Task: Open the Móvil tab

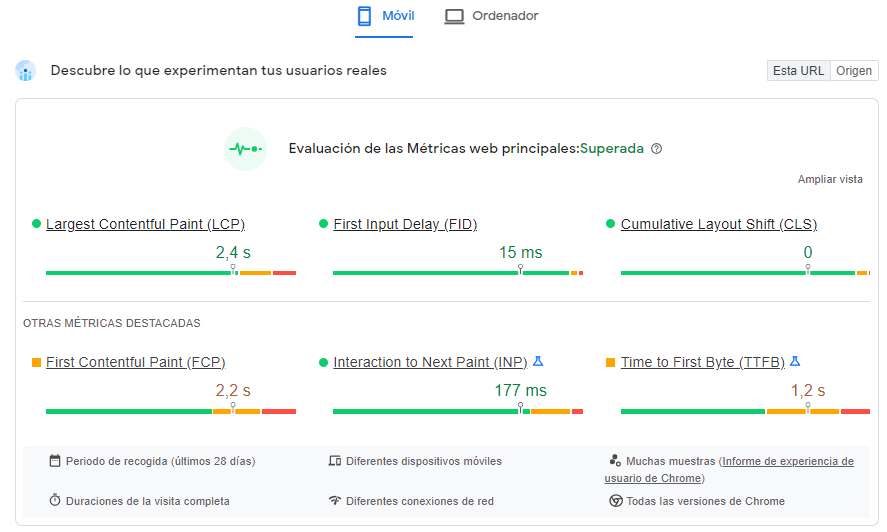Action: pos(384,16)
